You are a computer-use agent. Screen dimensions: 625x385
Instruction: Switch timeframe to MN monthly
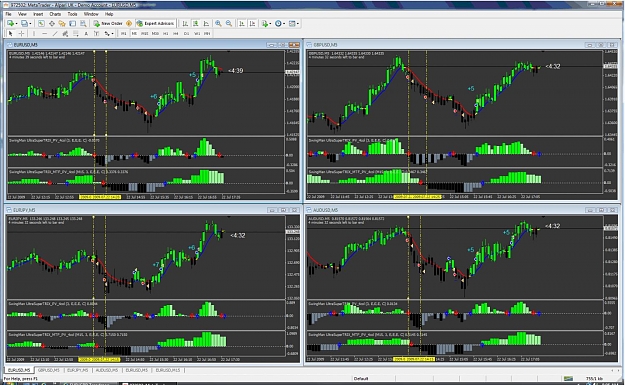pos(207,34)
